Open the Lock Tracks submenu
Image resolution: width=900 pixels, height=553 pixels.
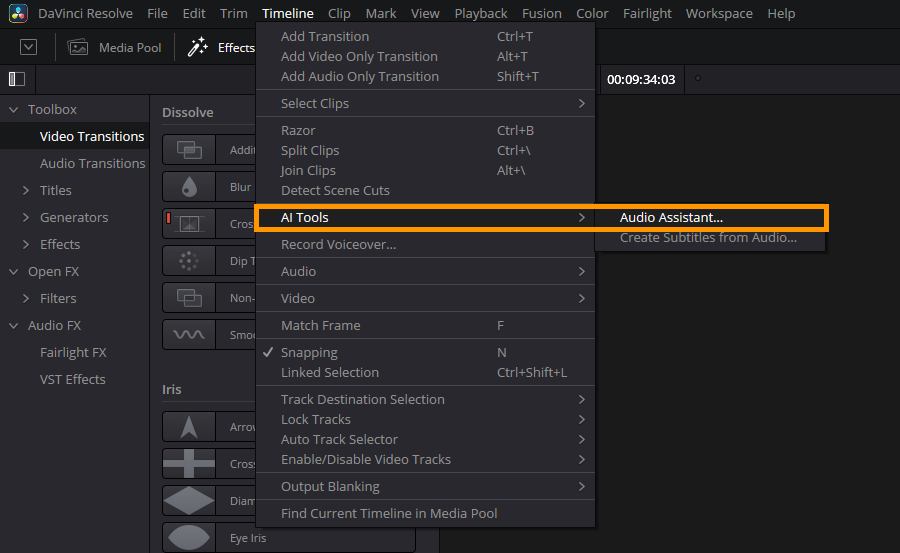pos(425,420)
